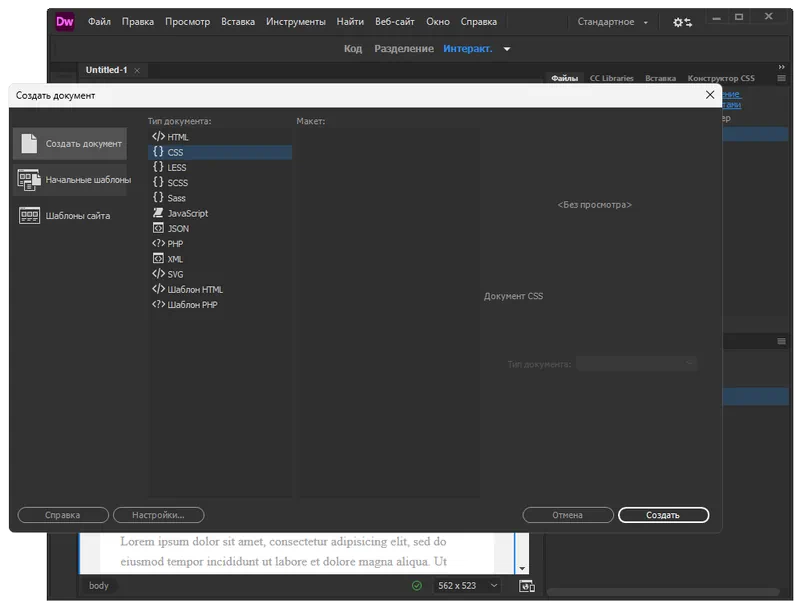
Task: Choose Начальные шаблоны category in sidebar
Action: click(70, 180)
